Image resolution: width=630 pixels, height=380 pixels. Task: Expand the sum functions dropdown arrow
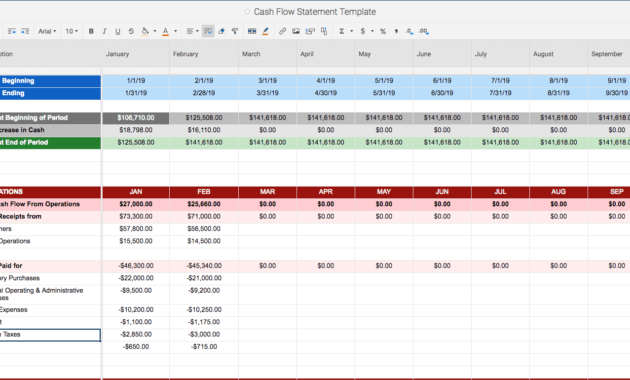[x=352, y=31]
